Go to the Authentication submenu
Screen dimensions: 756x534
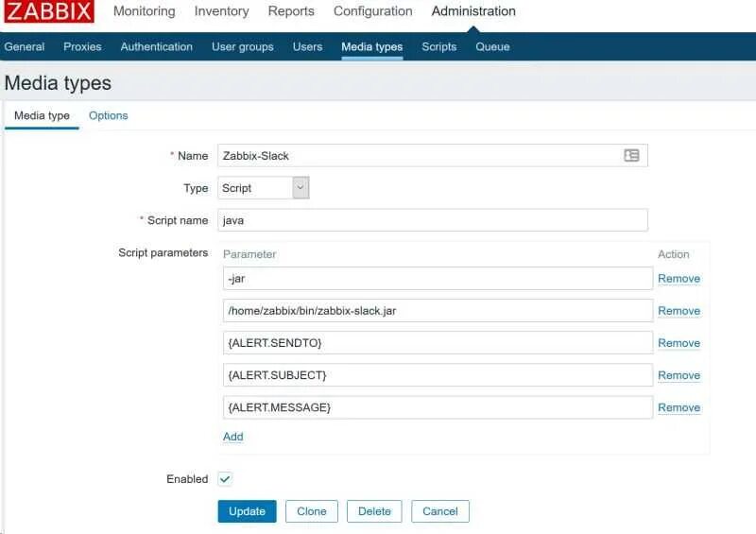point(157,47)
